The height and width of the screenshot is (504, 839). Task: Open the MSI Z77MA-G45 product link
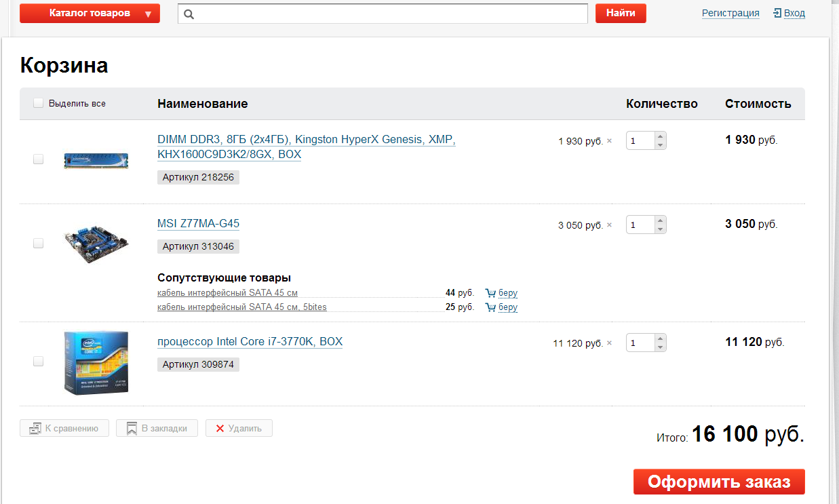(x=198, y=223)
